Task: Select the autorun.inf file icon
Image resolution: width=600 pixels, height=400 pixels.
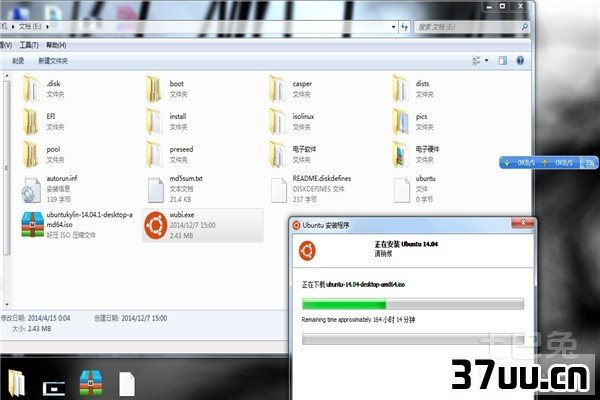Action: (x=31, y=190)
